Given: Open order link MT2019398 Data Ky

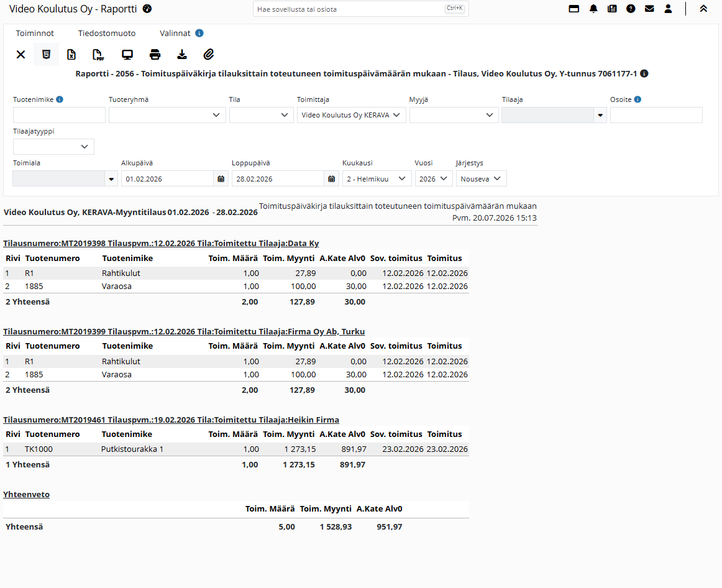Looking at the screenshot, I should [x=161, y=243].
